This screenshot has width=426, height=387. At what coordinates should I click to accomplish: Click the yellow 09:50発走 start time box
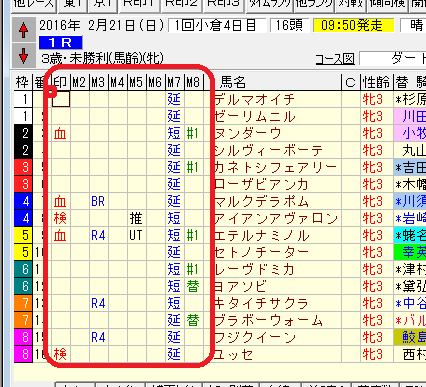point(354,26)
